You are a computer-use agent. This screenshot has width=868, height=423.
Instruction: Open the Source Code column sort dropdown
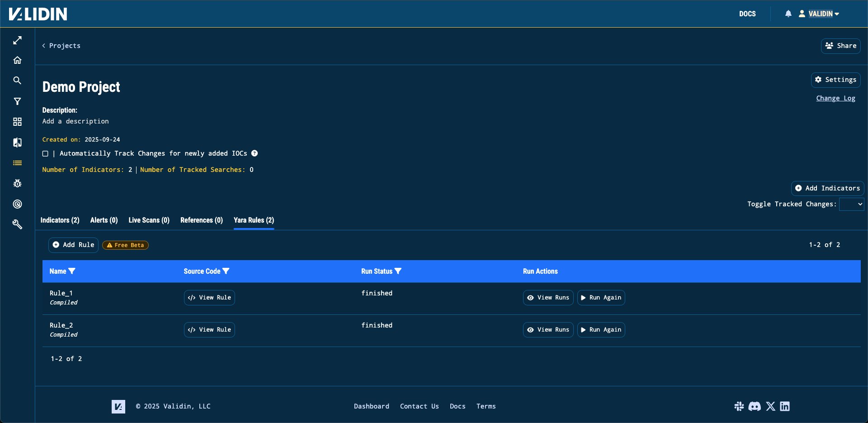coord(227,271)
